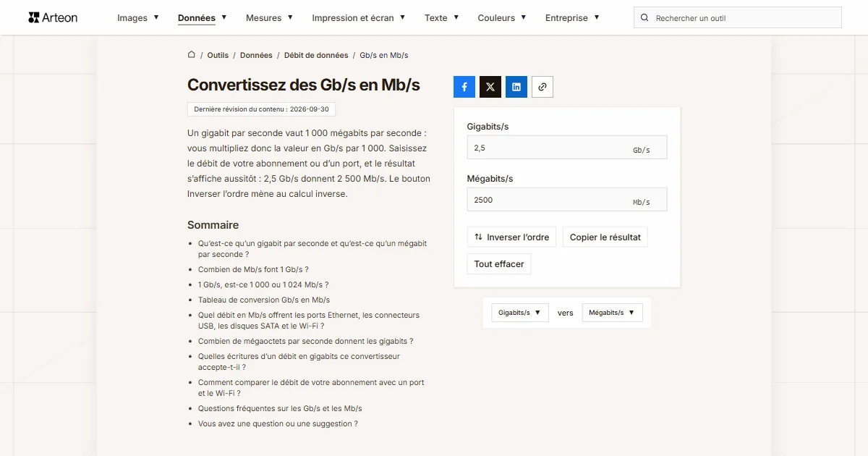The width and height of the screenshot is (868, 456).
Task: Click the "Gb/s en Mb/s" breadcrumb text
Action: coord(384,55)
